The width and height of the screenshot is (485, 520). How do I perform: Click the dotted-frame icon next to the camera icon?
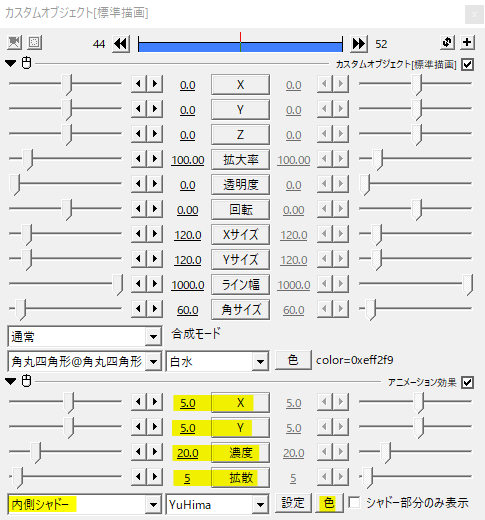click(x=34, y=43)
